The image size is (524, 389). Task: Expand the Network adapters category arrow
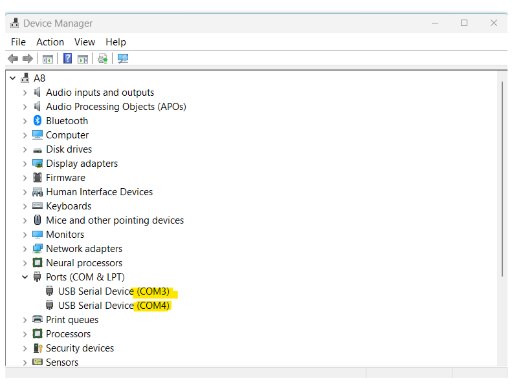(25, 249)
